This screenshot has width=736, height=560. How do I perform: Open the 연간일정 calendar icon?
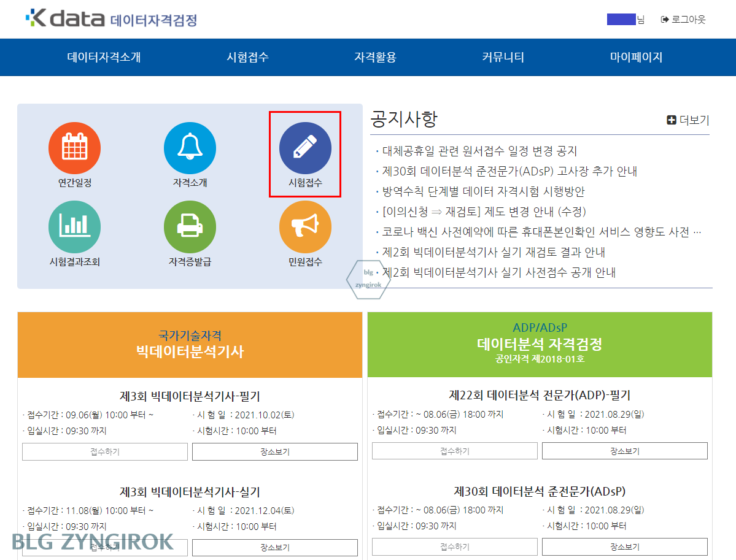(74, 148)
